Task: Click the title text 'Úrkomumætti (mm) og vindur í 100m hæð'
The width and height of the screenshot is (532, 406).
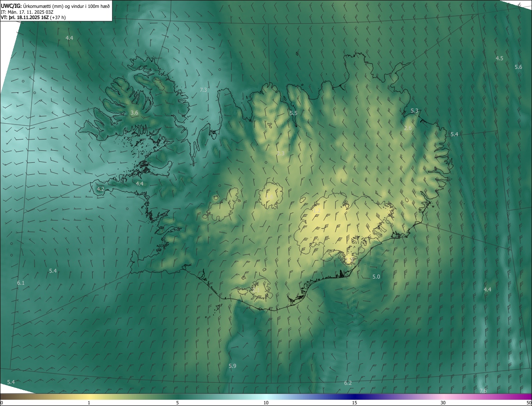Action: click(66, 6)
